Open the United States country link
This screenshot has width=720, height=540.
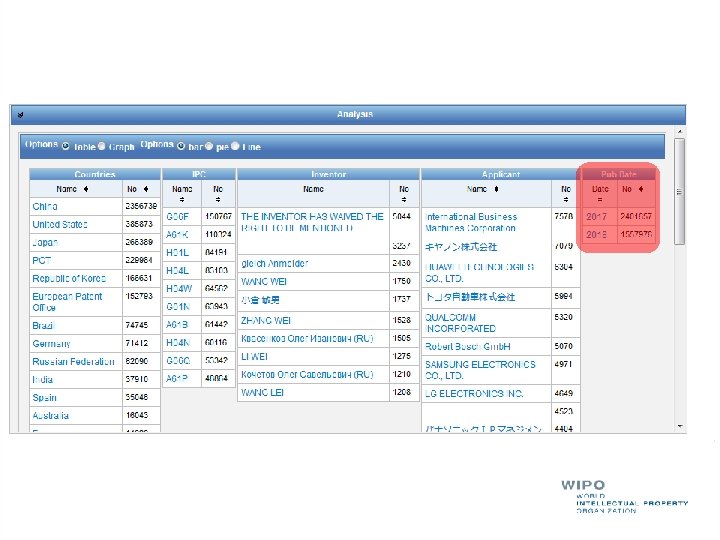tap(60, 225)
